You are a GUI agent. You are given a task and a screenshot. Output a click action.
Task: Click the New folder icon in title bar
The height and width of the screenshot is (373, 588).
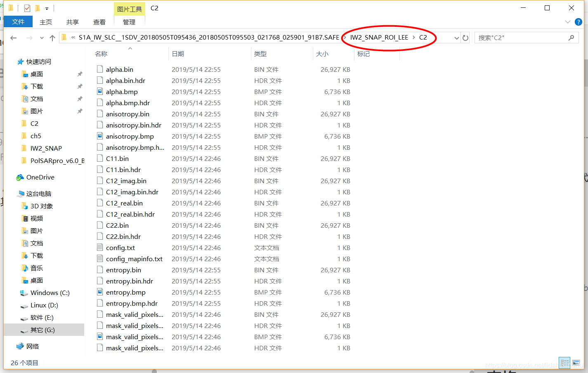tap(38, 8)
